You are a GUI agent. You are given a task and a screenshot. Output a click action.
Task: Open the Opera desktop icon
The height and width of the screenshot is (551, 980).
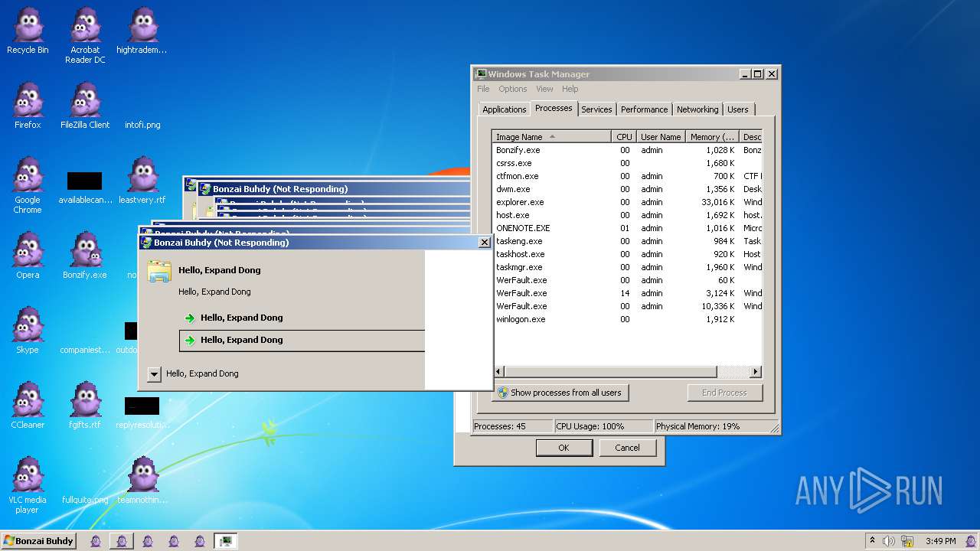28,256
